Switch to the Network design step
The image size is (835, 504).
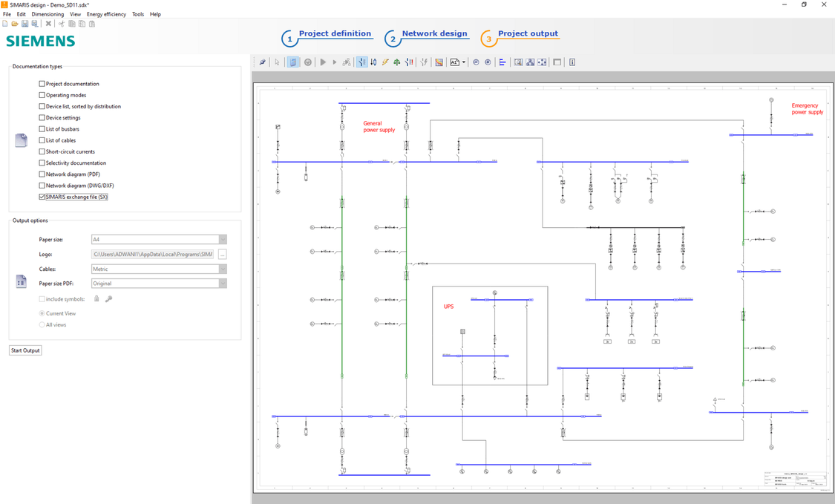pyautogui.click(x=434, y=33)
